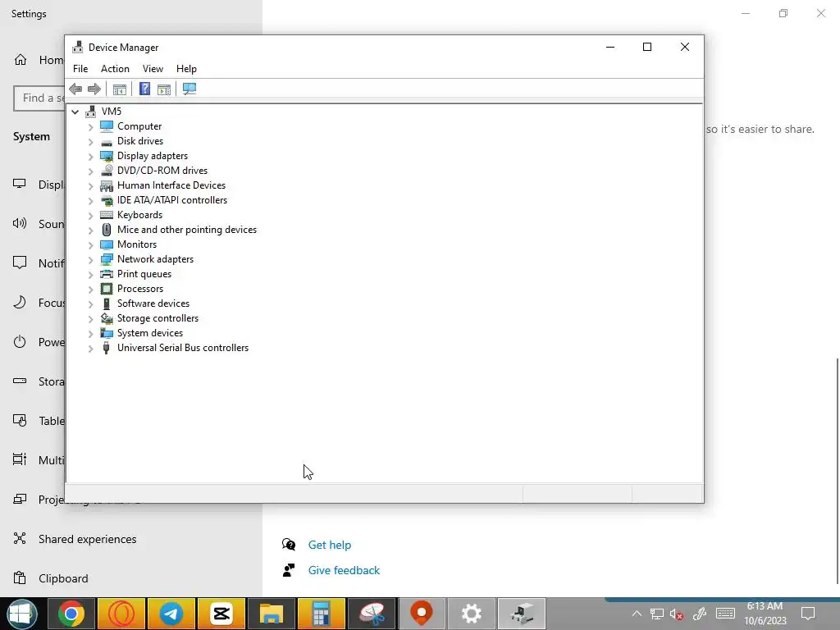
Task: Click the Print queues printer icon
Action: (x=107, y=274)
